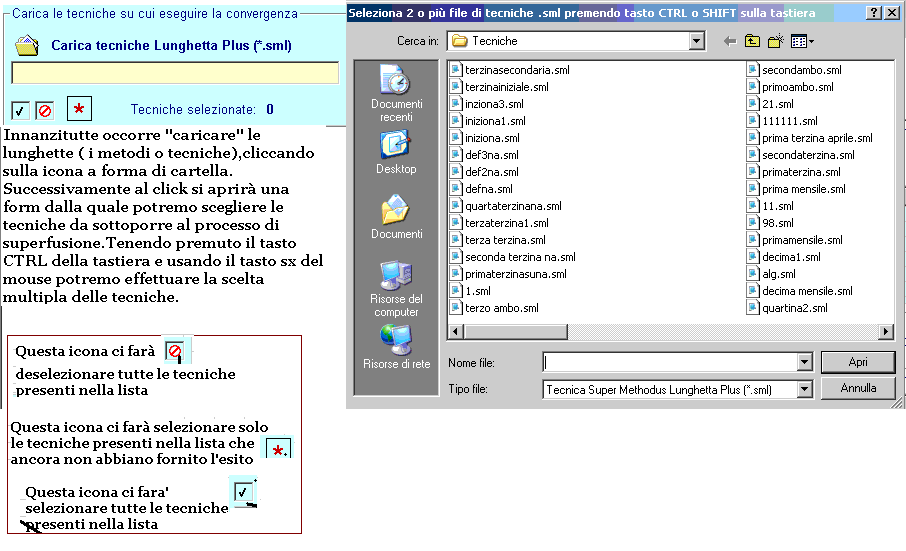Click the horizontal scrollbar thumb in the file list
The height and width of the screenshot is (551, 906).
coord(515,332)
